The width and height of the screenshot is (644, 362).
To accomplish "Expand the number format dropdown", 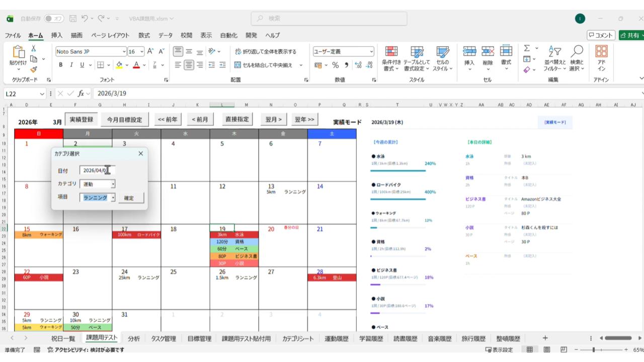I will click(371, 51).
